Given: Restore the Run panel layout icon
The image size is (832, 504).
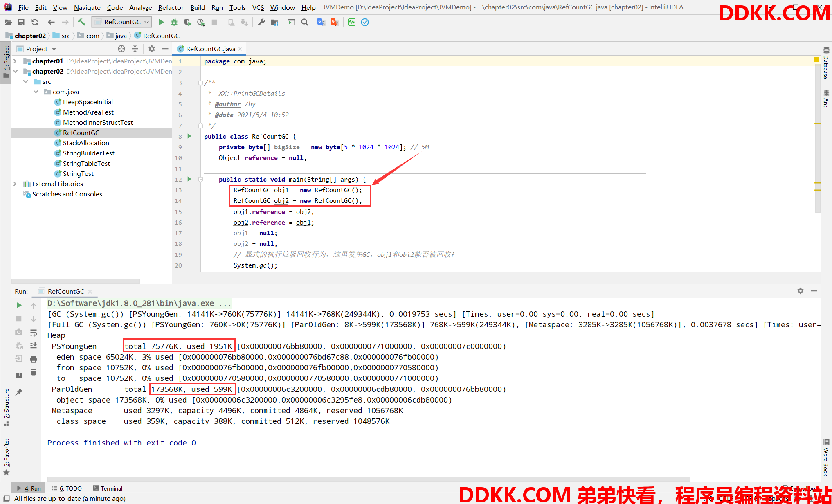Looking at the screenshot, I should point(19,375).
